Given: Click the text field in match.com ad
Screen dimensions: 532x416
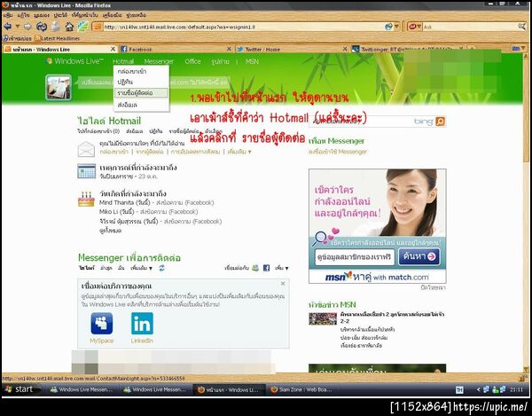Looking at the screenshot, I should pos(354,257).
